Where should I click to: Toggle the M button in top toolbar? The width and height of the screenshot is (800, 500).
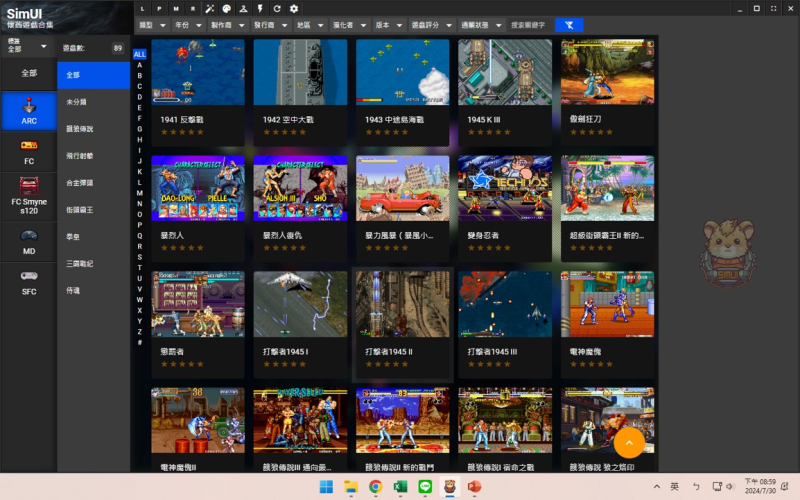(176, 9)
